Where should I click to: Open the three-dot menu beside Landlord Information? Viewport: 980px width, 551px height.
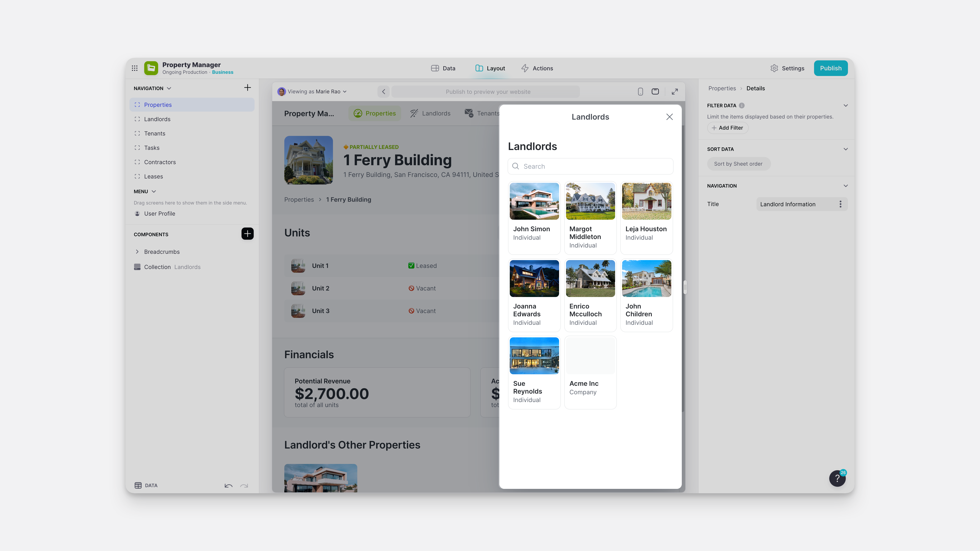coord(841,204)
